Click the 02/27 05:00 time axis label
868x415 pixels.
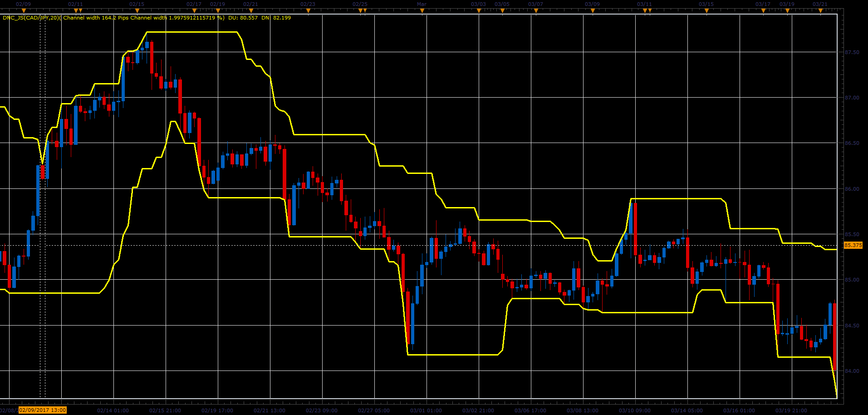tap(374, 410)
